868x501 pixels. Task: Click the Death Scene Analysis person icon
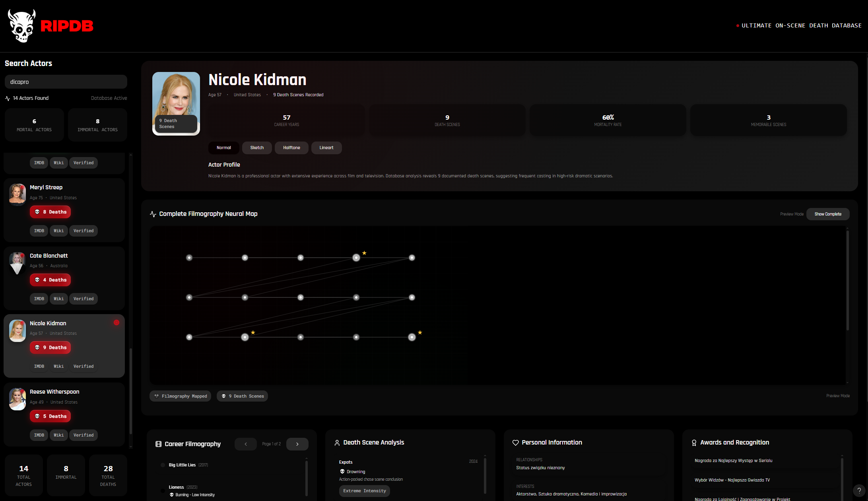click(337, 443)
